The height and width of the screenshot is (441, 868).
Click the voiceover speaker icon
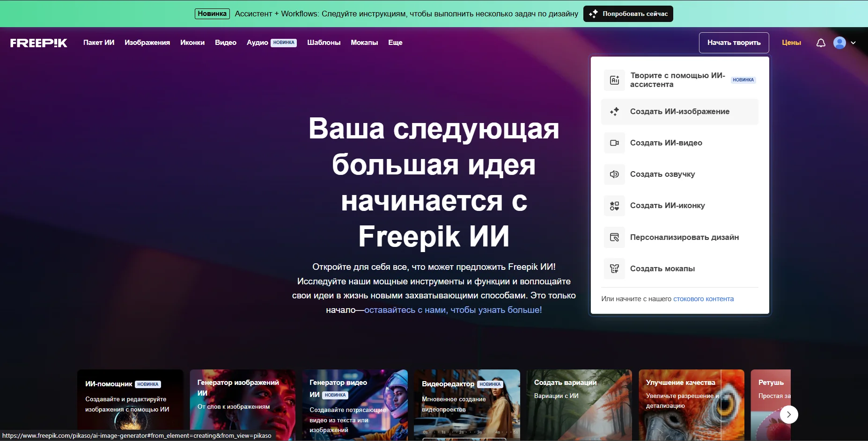coord(614,174)
